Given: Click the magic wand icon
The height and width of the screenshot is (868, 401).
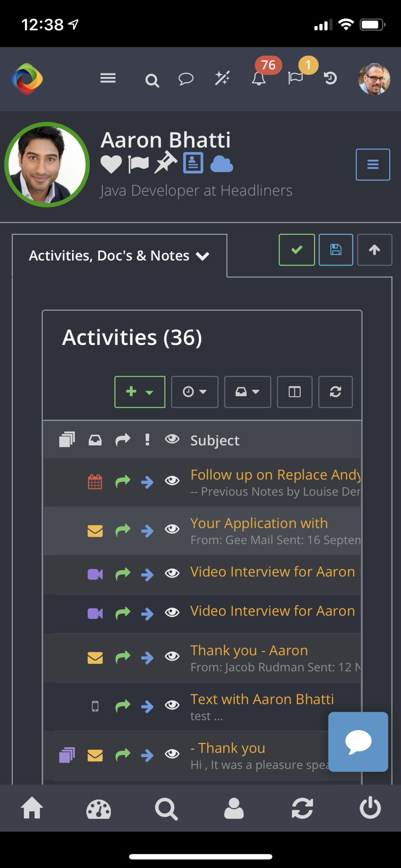Looking at the screenshot, I should click(222, 78).
